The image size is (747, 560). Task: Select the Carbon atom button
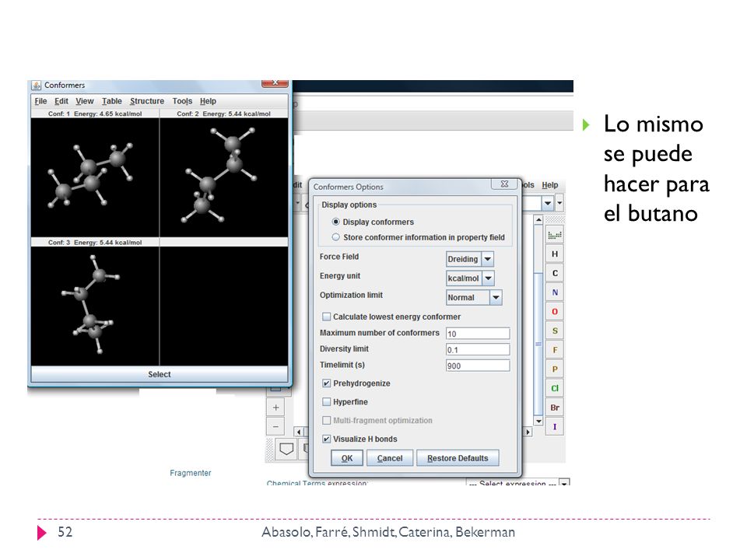coord(555,273)
